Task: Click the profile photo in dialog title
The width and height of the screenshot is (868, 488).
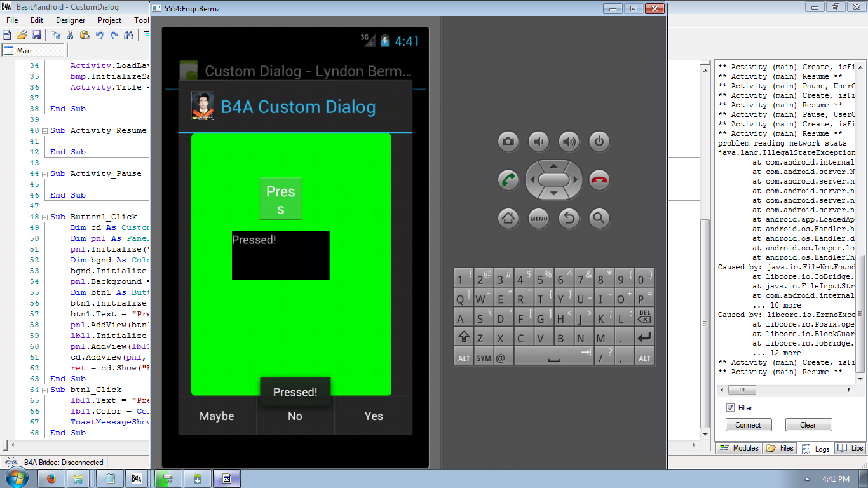Action: (x=203, y=106)
